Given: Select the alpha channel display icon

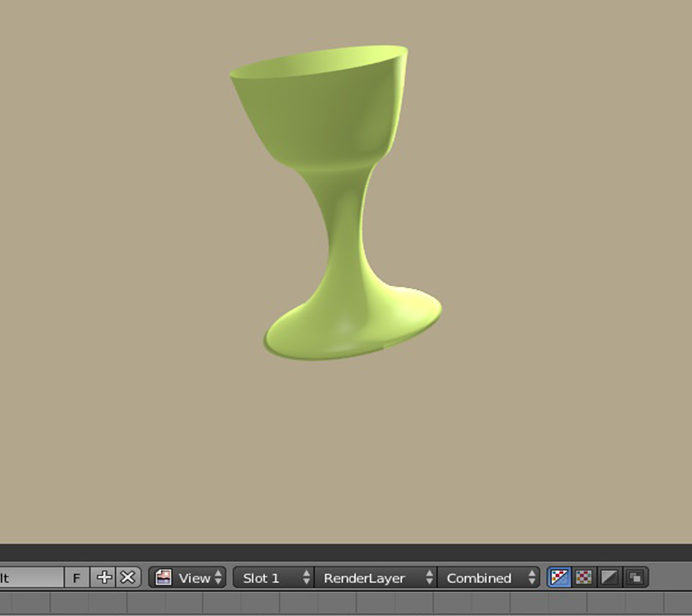Looking at the screenshot, I should pos(609,577).
